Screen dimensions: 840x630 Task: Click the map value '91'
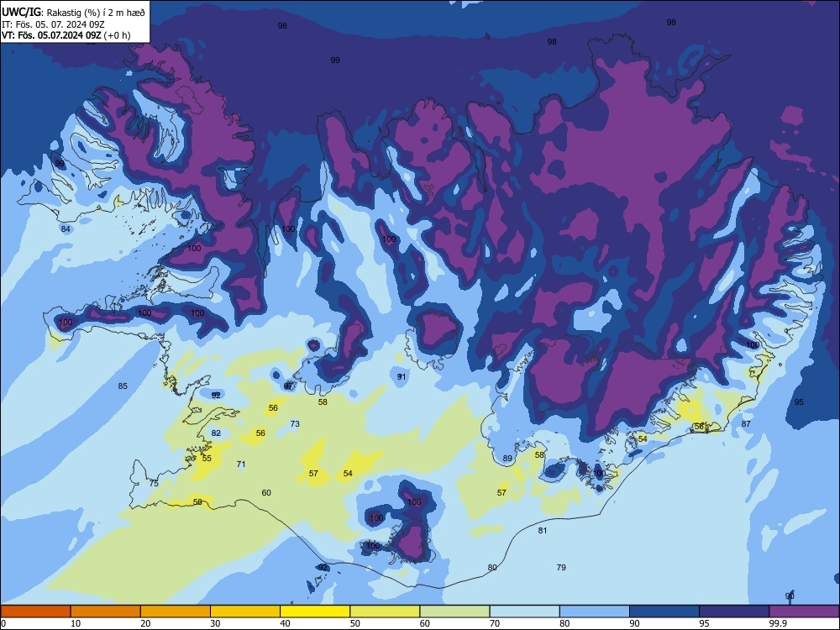(402, 377)
